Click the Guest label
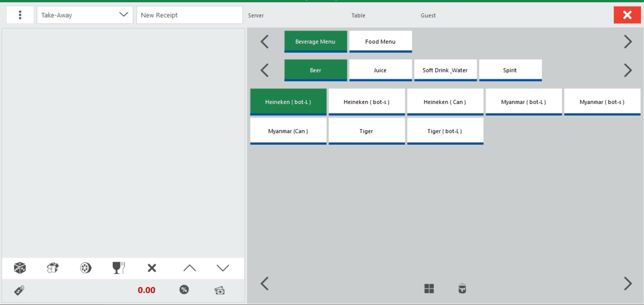This screenshot has height=305, width=644. [x=428, y=15]
